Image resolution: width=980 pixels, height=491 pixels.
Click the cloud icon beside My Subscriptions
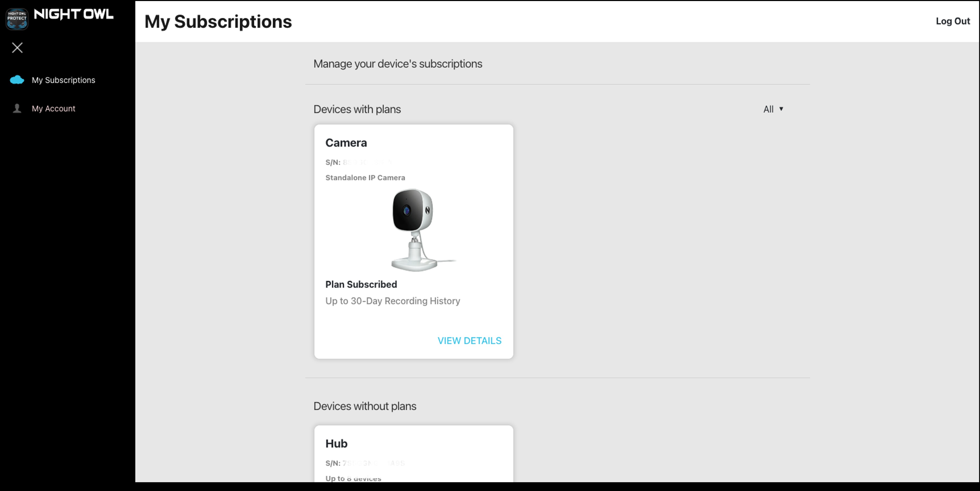tap(17, 80)
